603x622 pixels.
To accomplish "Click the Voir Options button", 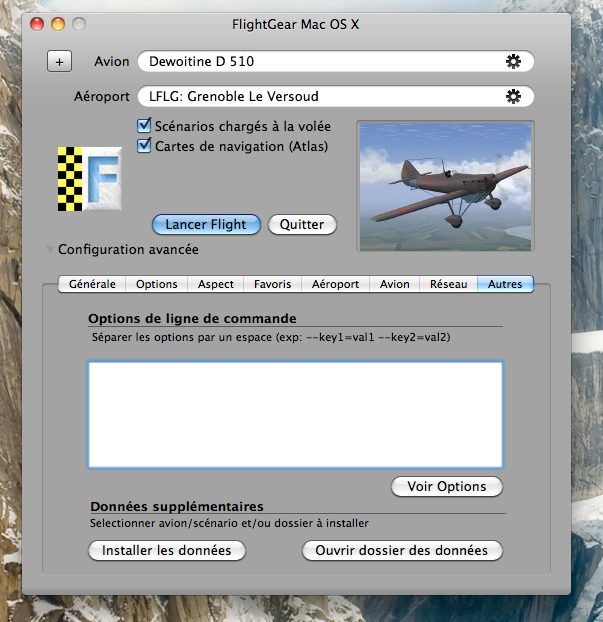I will (447, 486).
